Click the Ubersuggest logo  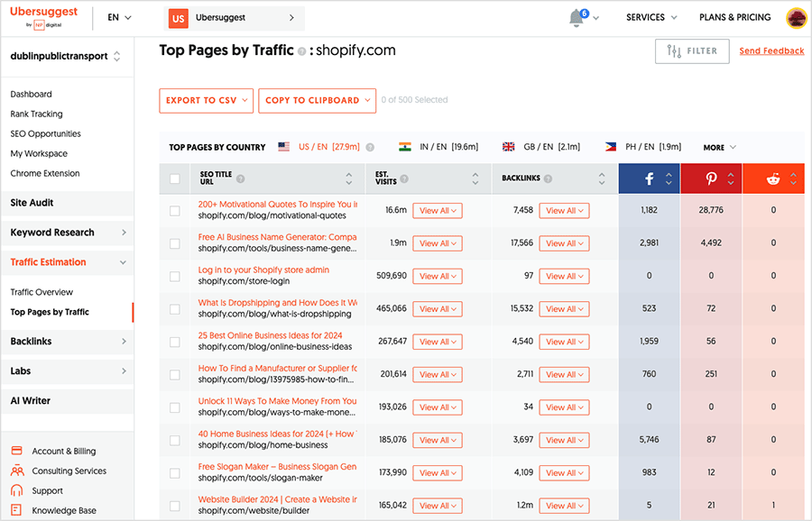(43, 17)
